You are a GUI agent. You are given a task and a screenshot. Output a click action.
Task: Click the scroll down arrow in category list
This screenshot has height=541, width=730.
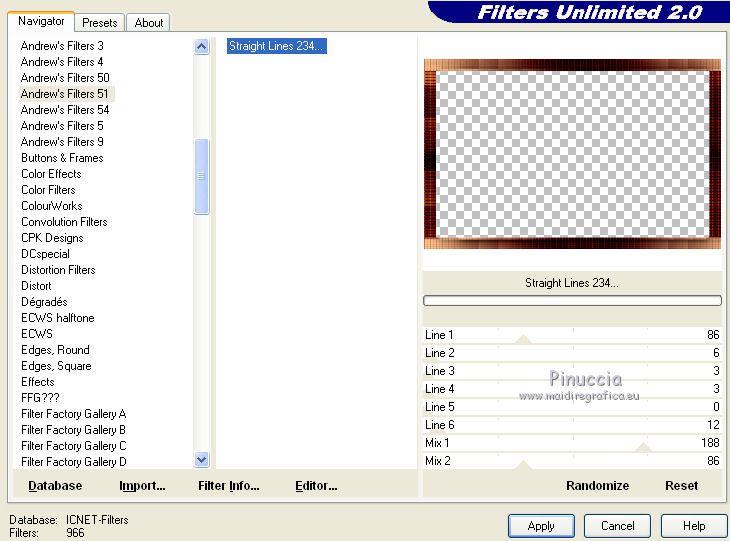pyautogui.click(x=201, y=460)
